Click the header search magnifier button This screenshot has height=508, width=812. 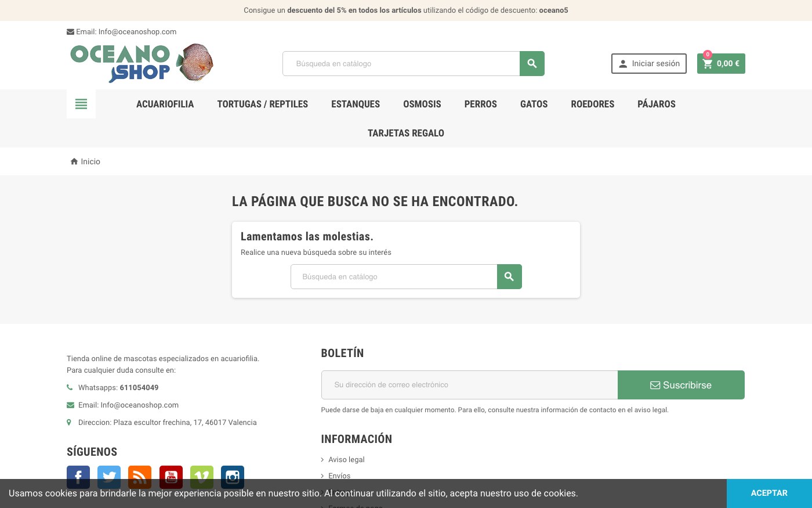(532, 64)
